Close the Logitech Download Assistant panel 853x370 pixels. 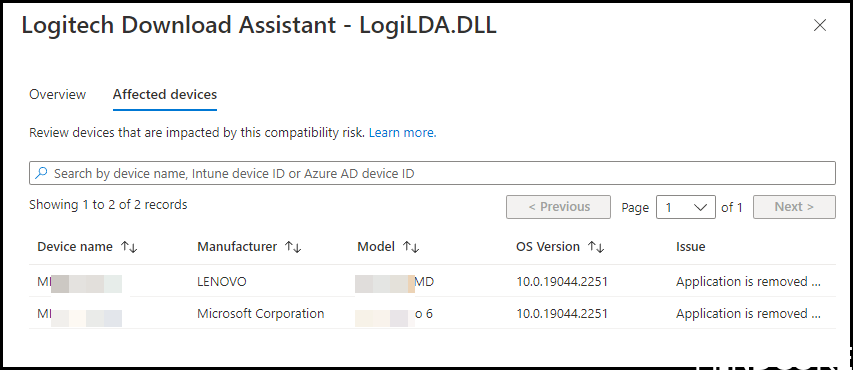pos(819,25)
